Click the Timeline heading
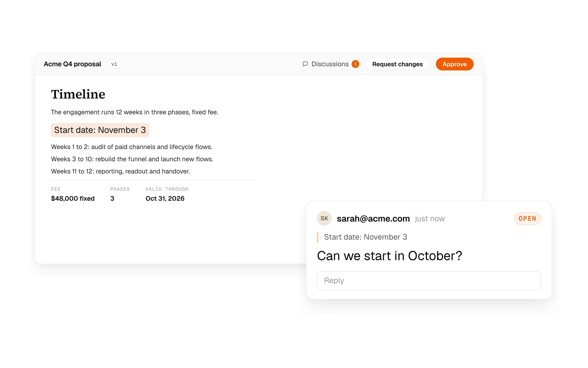The width and height of the screenshot is (588, 368). [x=78, y=94]
